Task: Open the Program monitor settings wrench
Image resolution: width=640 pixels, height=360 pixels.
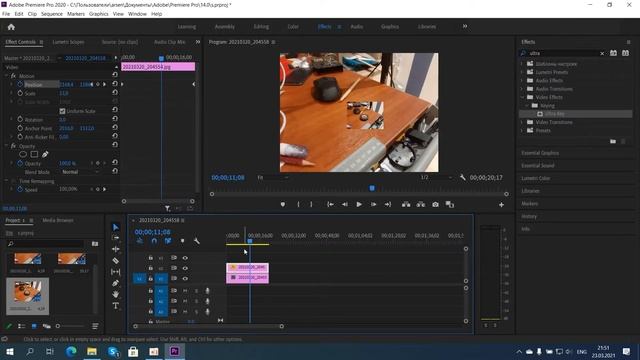Action: pyautogui.click(x=462, y=178)
